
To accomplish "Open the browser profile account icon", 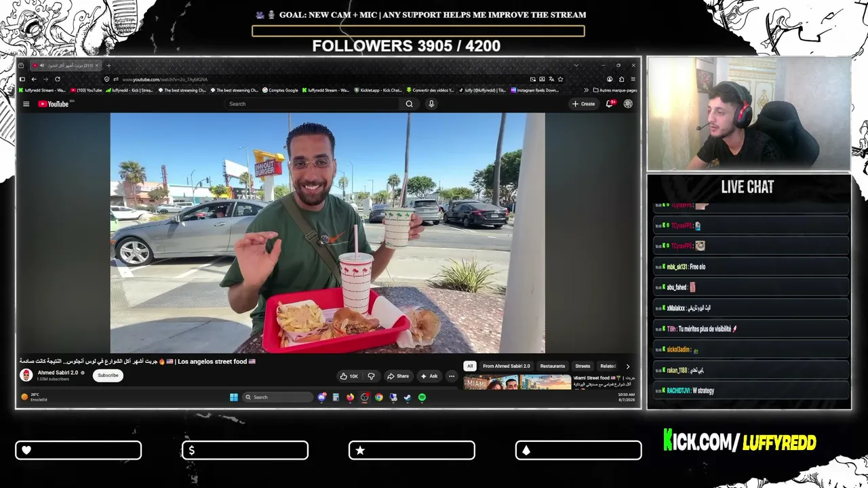I will point(610,79).
